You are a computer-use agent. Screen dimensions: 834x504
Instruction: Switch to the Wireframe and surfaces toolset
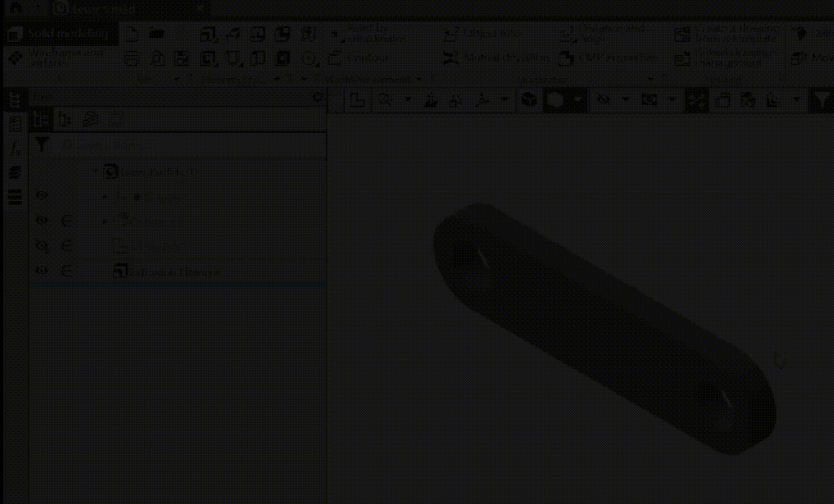coord(61,58)
